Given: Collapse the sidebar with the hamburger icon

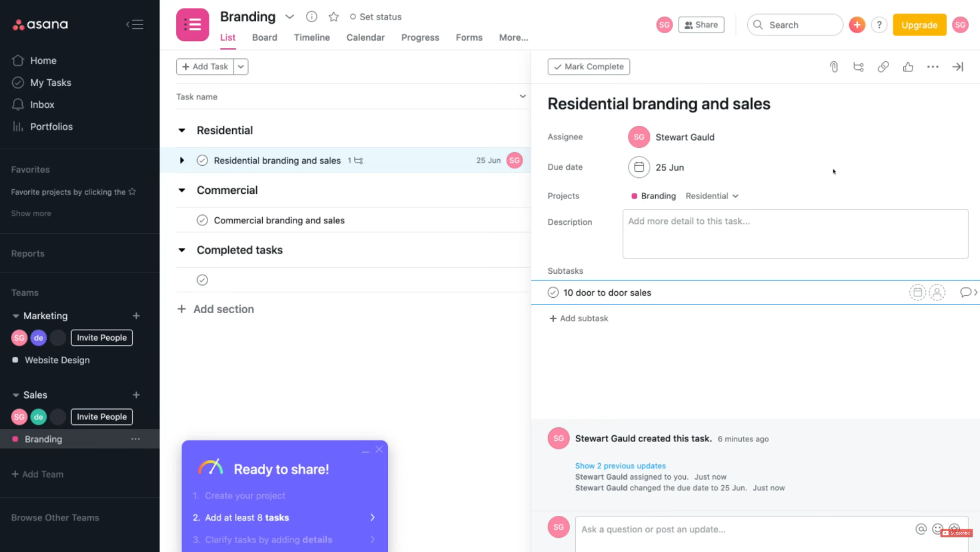Looking at the screenshot, I should click(x=134, y=25).
